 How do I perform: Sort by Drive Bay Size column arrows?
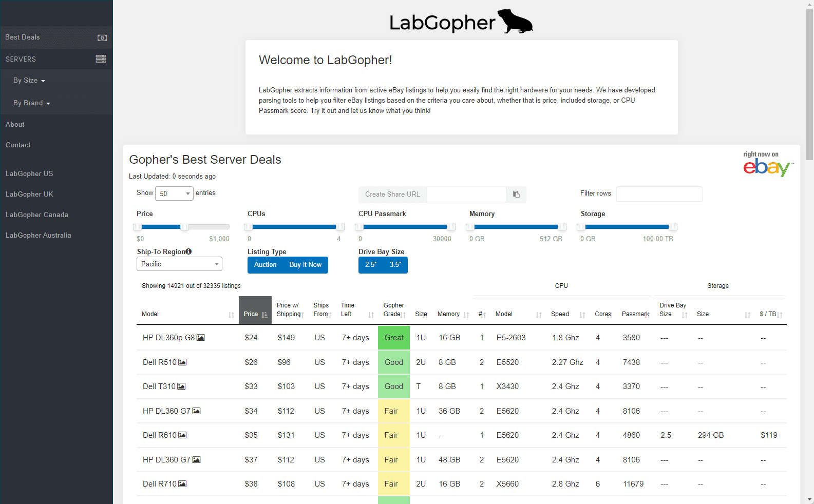685,315
